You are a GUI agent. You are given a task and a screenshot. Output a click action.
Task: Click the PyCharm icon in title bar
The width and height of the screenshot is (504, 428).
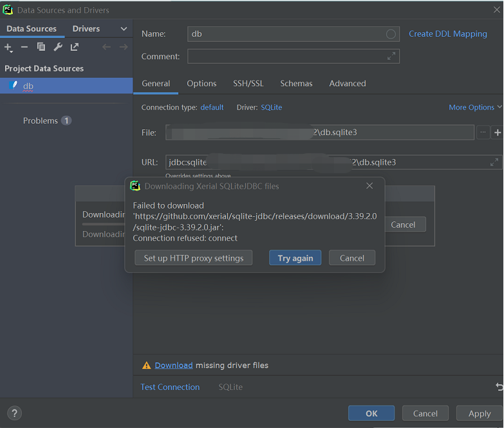point(8,10)
